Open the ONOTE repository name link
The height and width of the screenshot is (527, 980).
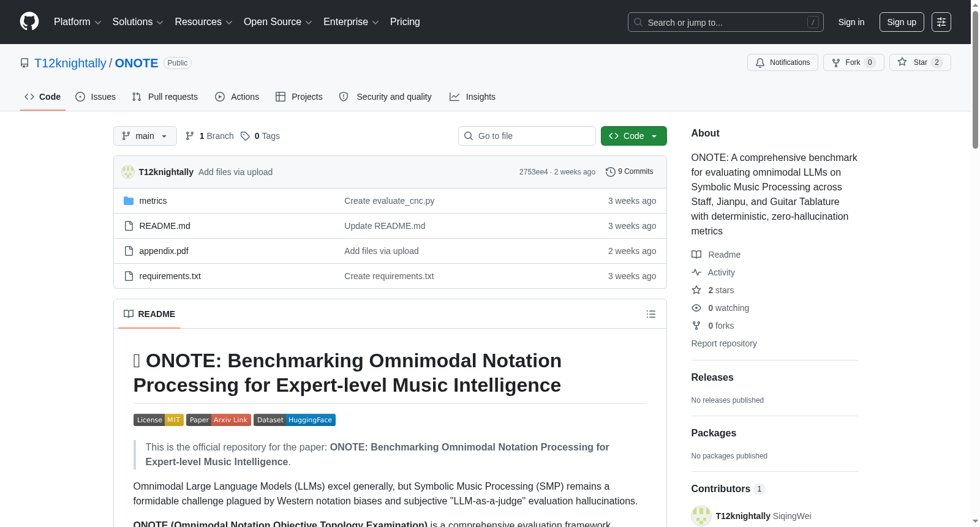point(137,63)
